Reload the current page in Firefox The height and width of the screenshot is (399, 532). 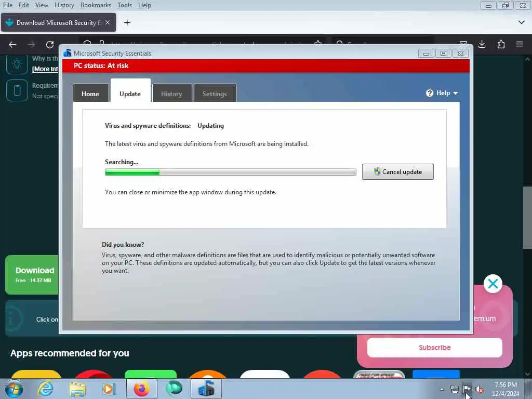[50, 45]
